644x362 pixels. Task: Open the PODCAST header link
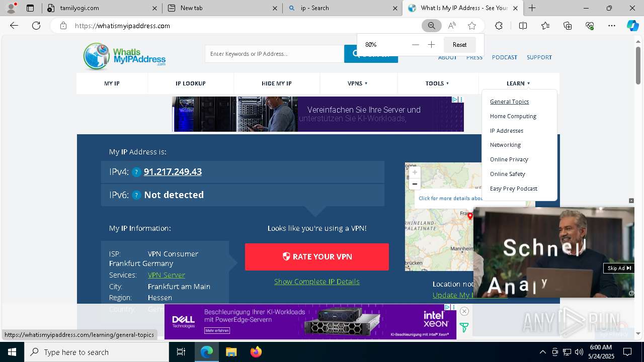click(x=505, y=57)
